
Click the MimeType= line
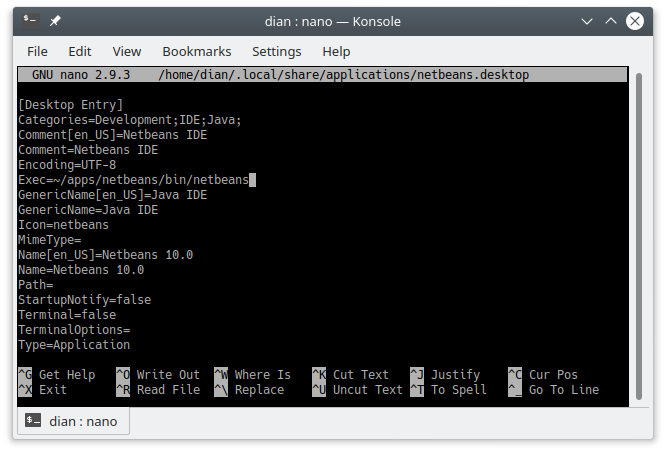(50, 240)
